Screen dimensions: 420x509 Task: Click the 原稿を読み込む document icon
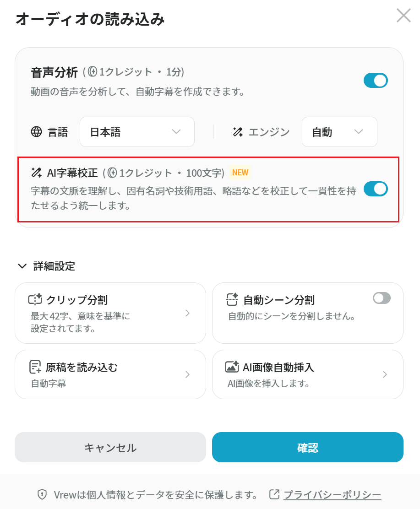(x=35, y=367)
